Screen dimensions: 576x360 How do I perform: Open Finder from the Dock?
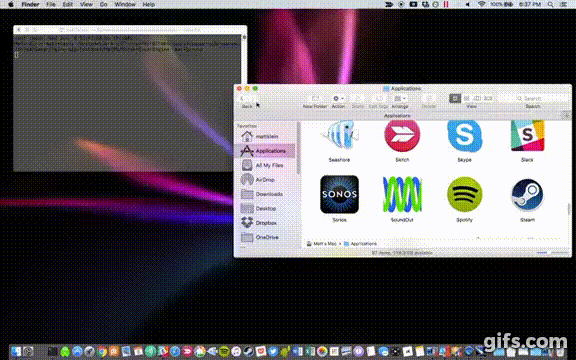tap(16, 351)
